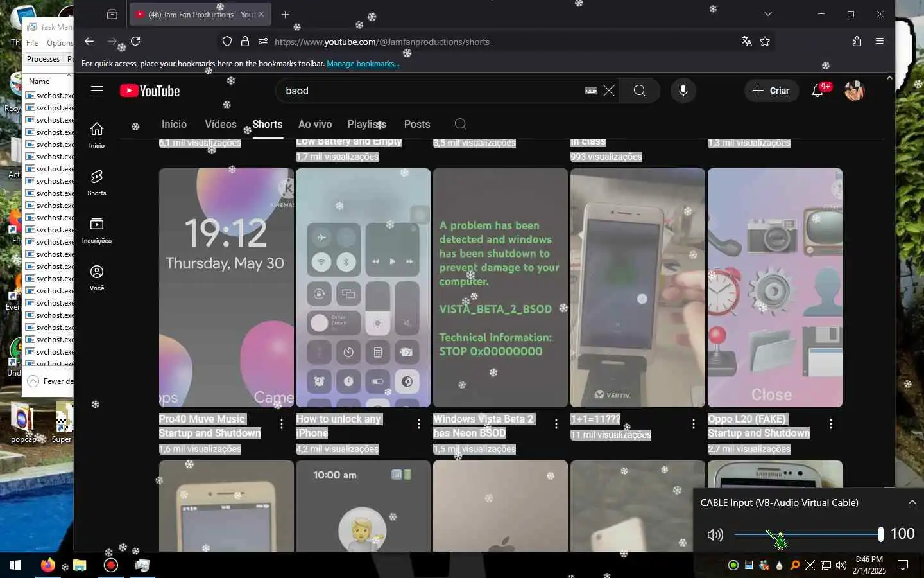
Task: Expand the audio device list chevron
Action: tap(912, 502)
